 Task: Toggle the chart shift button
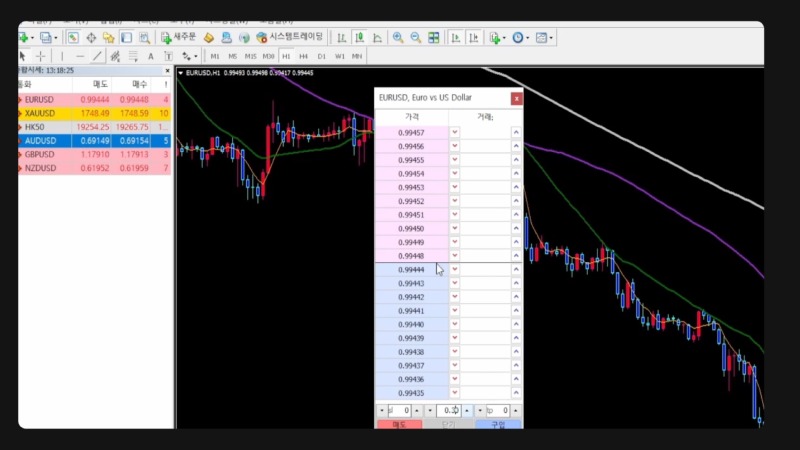click(474, 38)
